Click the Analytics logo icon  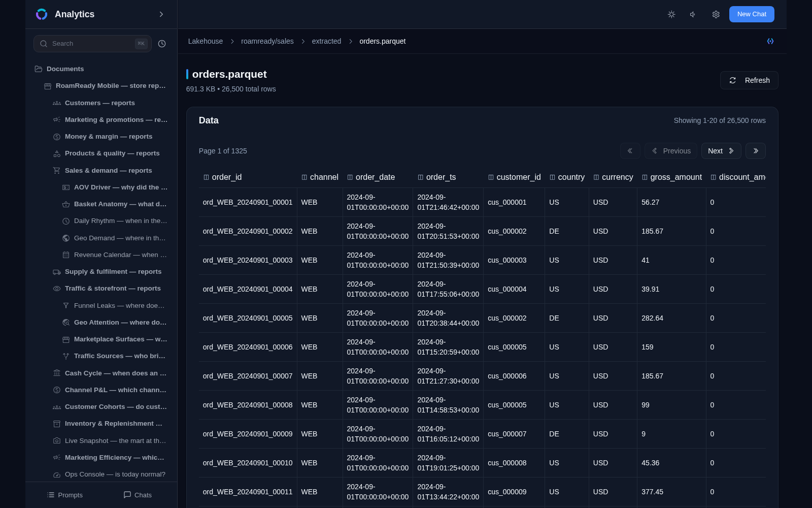click(42, 14)
